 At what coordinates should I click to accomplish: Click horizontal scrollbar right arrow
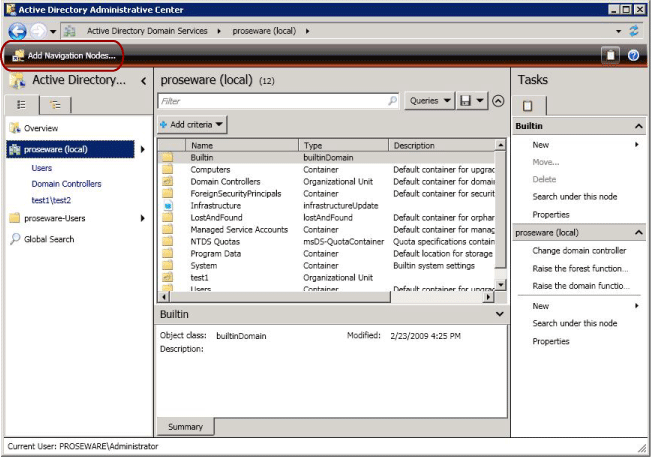pos(489,297)
